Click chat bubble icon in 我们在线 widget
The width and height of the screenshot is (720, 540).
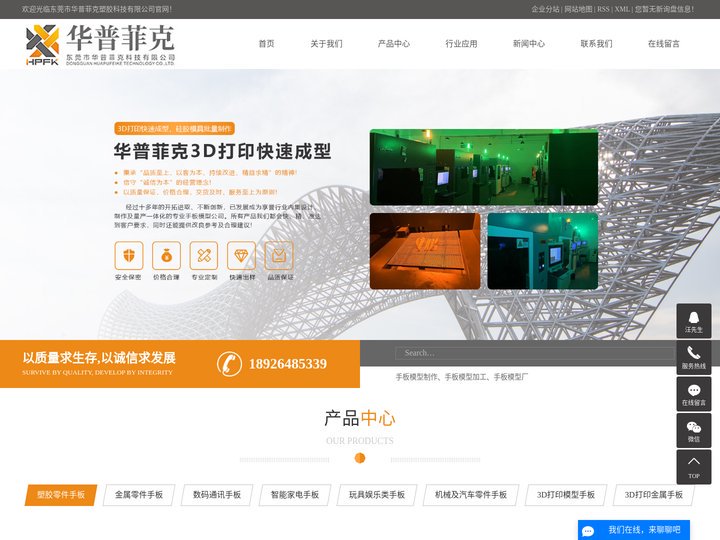click(588, 531)
